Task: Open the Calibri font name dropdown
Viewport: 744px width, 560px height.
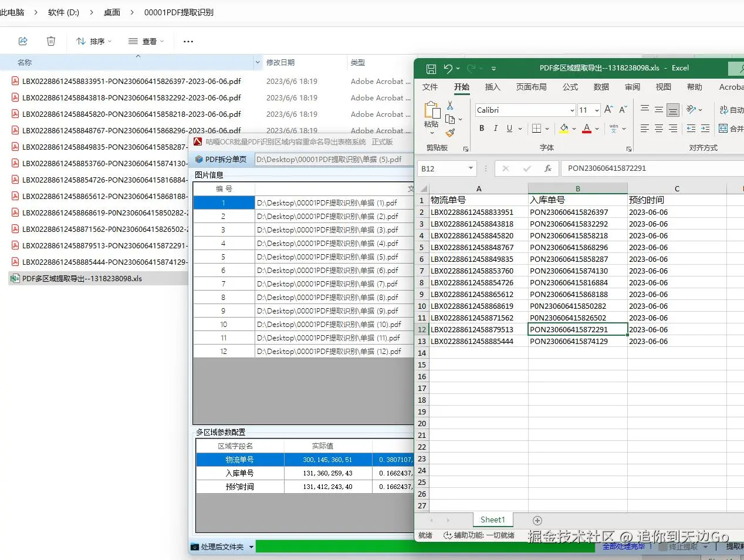Action: tap(572, 110)
